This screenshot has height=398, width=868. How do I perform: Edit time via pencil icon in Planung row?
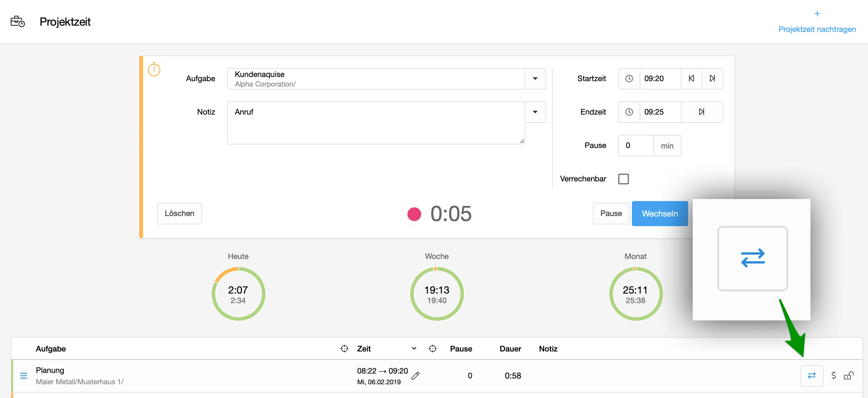click(x=416, y=375)
